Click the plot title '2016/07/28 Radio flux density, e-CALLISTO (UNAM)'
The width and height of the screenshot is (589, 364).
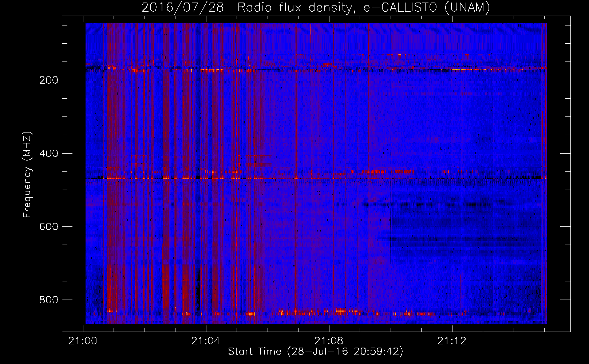[x=316, y=7]
